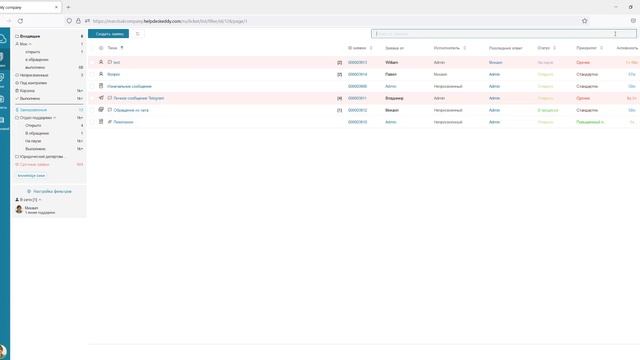Collapse the 'Мои' filter group

[30, 44]
